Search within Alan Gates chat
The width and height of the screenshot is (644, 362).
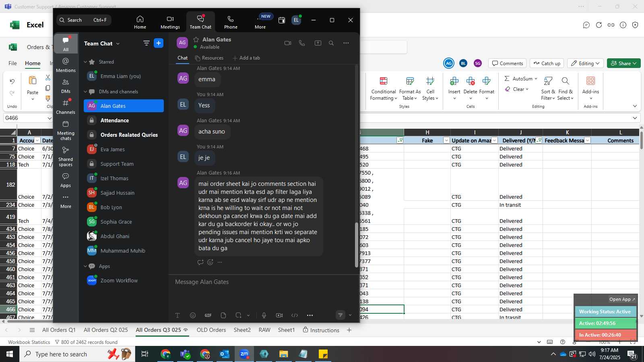point(331,43)
